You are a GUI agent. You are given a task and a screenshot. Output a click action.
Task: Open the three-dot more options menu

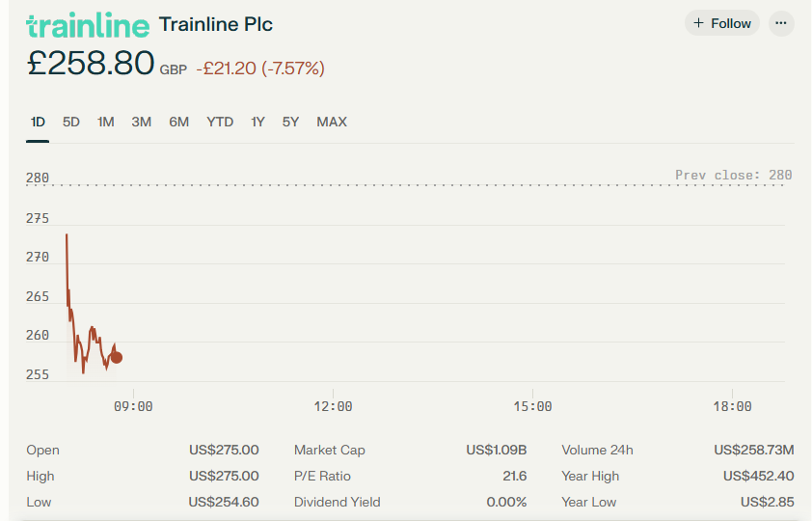click(x=781, y=23)
